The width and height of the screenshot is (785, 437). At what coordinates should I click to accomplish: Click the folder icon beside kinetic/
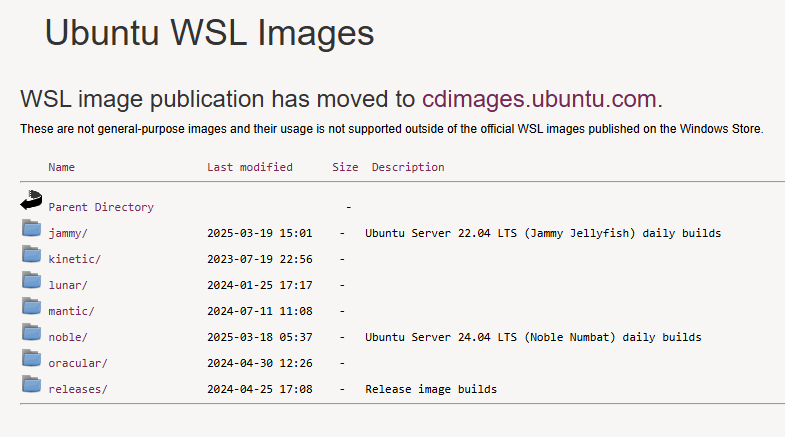[31, 255]
